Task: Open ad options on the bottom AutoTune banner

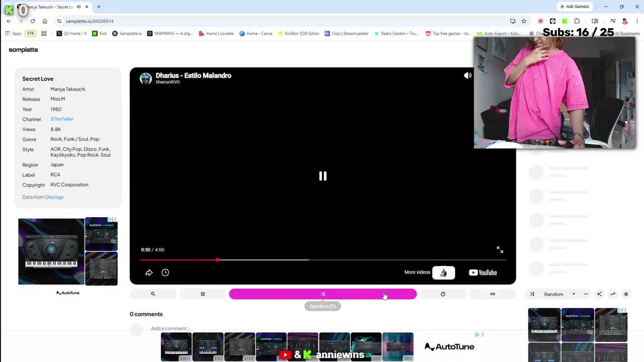Action: 482,335
